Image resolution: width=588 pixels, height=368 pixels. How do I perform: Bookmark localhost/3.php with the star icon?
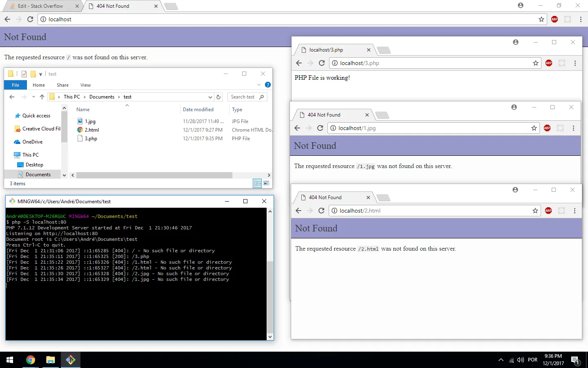pyautogui.click(x=536, y=63)
